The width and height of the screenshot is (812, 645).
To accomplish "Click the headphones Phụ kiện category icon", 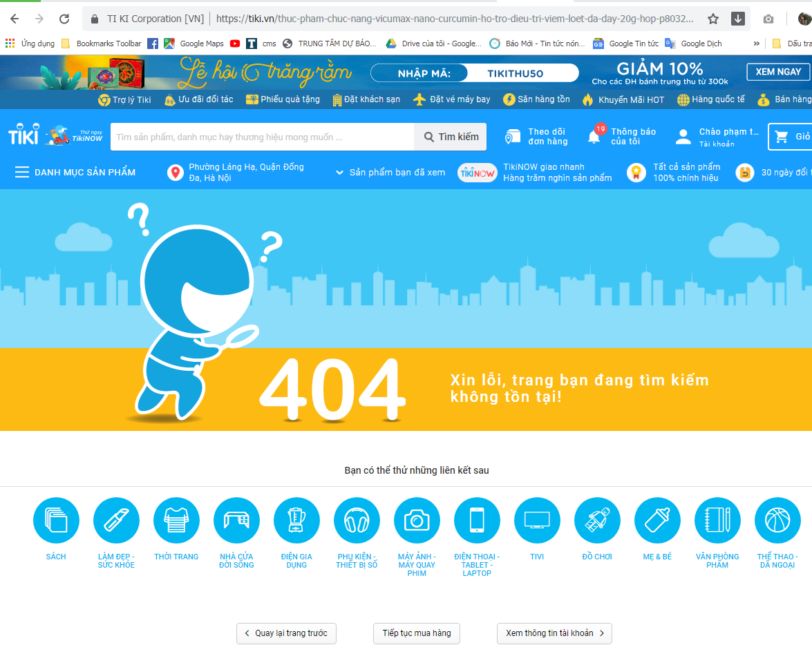I will (357, 521).
